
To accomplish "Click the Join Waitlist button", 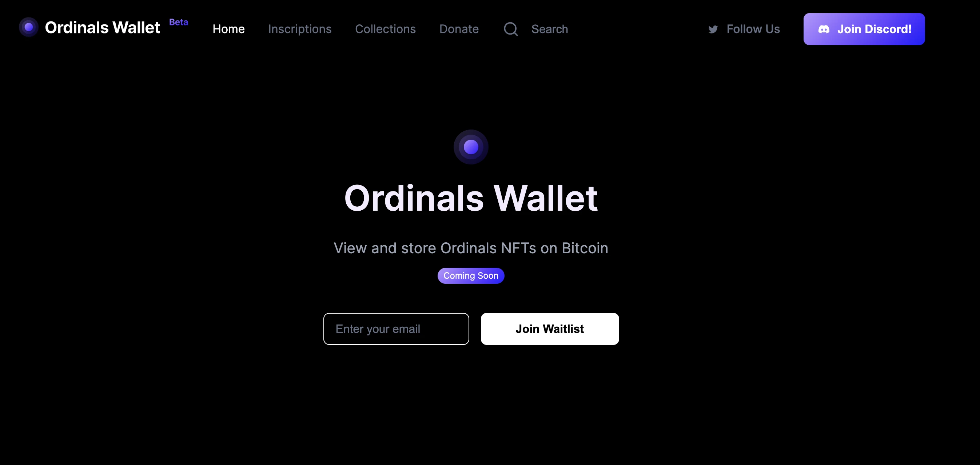I will (549, 328).
